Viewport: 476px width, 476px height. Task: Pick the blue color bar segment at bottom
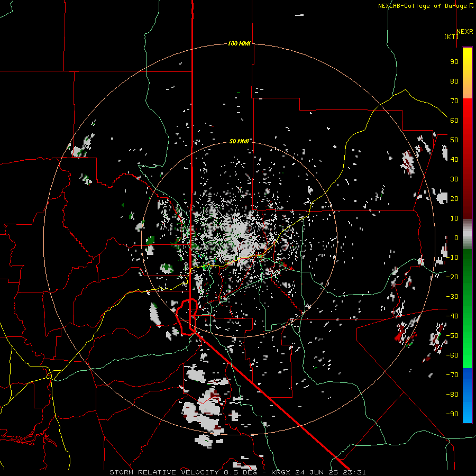click(x=467, y=396)
